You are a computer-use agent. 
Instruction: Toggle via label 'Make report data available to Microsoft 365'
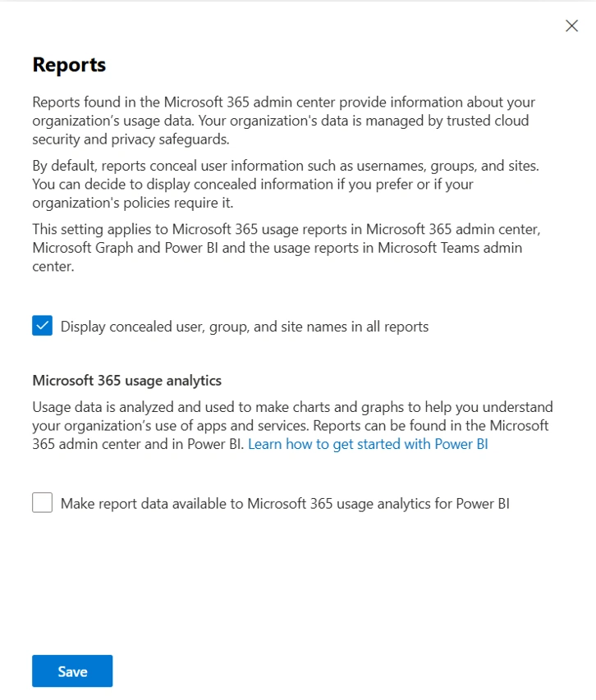click(x=286, y=504)
